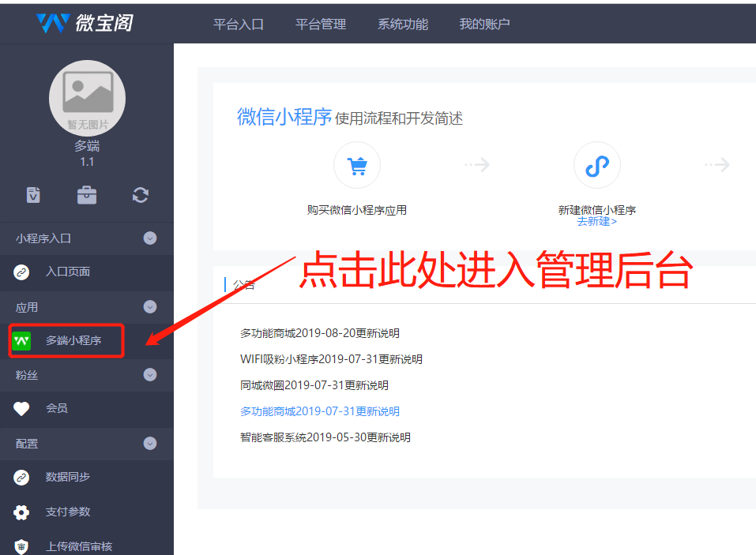The image size is (756, 555).
Task: Click the briefcase icon under avatar
Action: click(x=87, y=195)
